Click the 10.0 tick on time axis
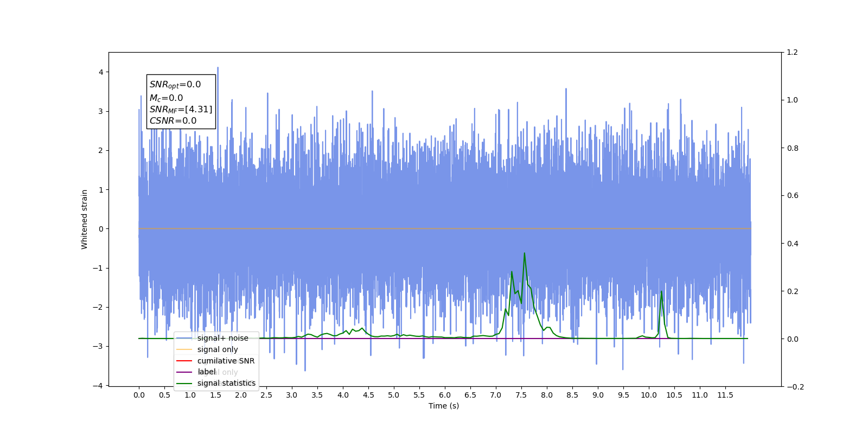The width and height of the screenshot is (868, 434). (x=649, y=395)
